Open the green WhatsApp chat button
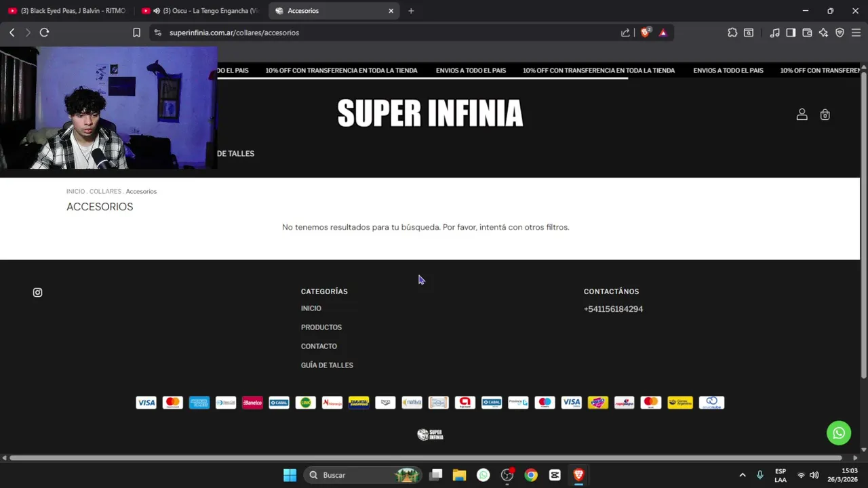The width and height of the screenshot is (868, 488). pos(839,433)
